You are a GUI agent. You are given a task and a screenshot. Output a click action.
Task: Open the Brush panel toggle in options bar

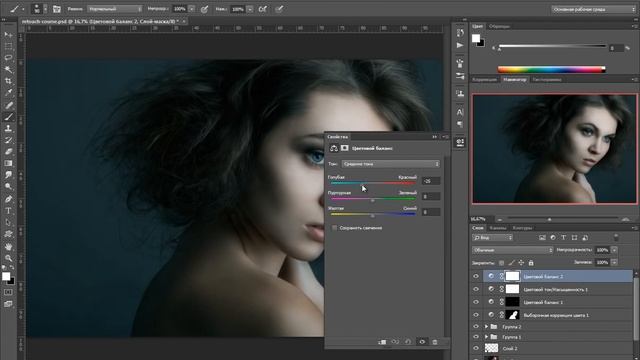(57, 9)
